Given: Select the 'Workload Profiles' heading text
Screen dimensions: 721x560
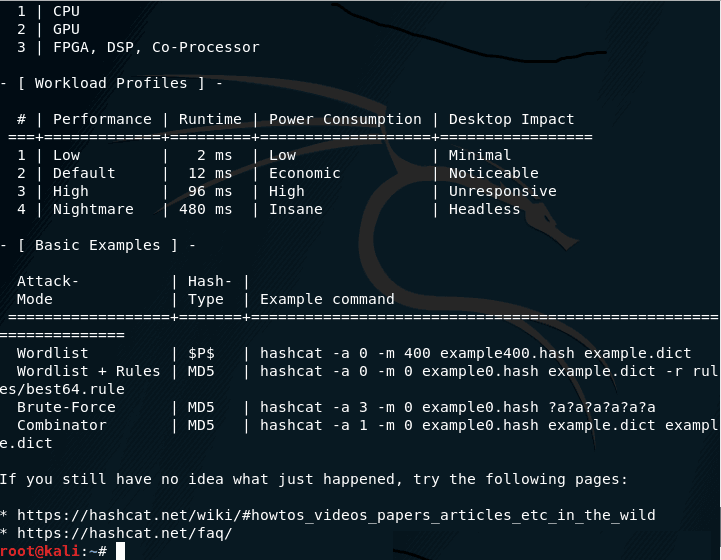Looking at the screenshot, I should click(x=111, y=83).
